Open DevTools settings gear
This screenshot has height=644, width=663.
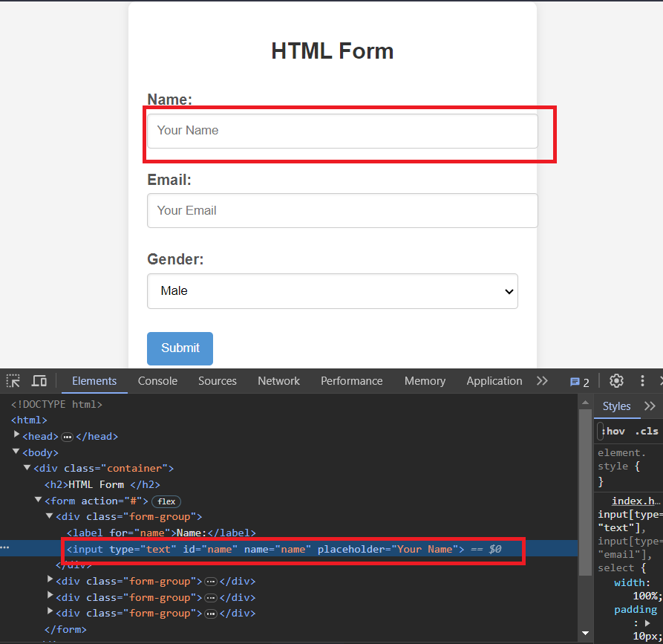616,381
